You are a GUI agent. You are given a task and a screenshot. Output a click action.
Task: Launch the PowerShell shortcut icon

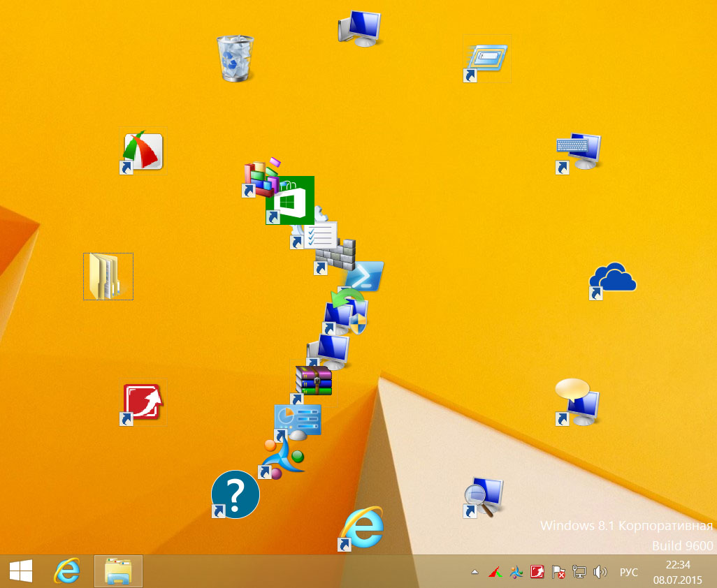point(365,276)
